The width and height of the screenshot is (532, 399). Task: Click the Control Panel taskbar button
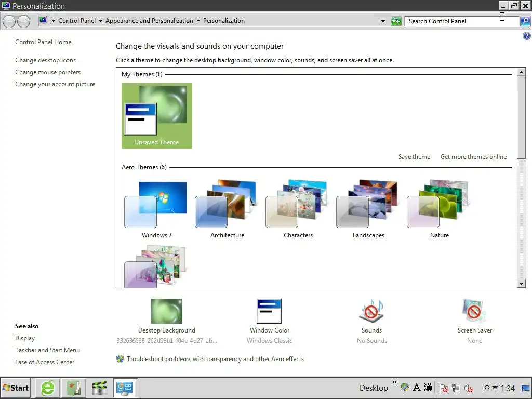click(x=125, y=388)
